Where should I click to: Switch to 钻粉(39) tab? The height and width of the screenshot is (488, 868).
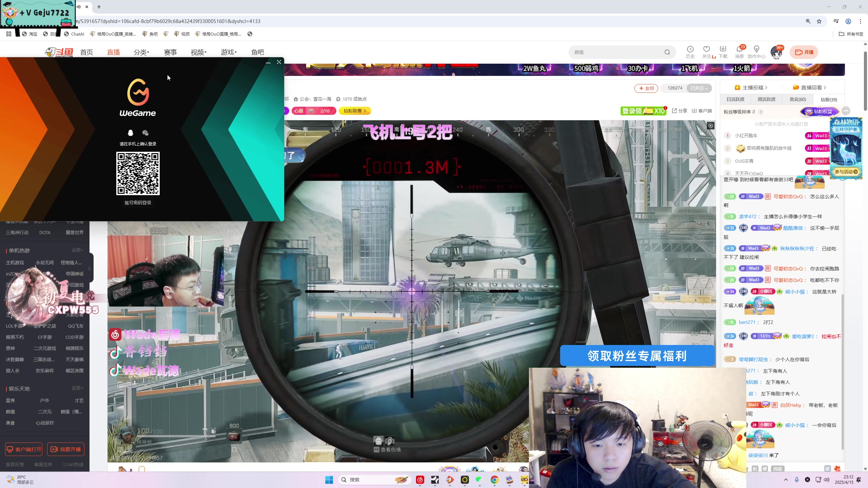829,100
